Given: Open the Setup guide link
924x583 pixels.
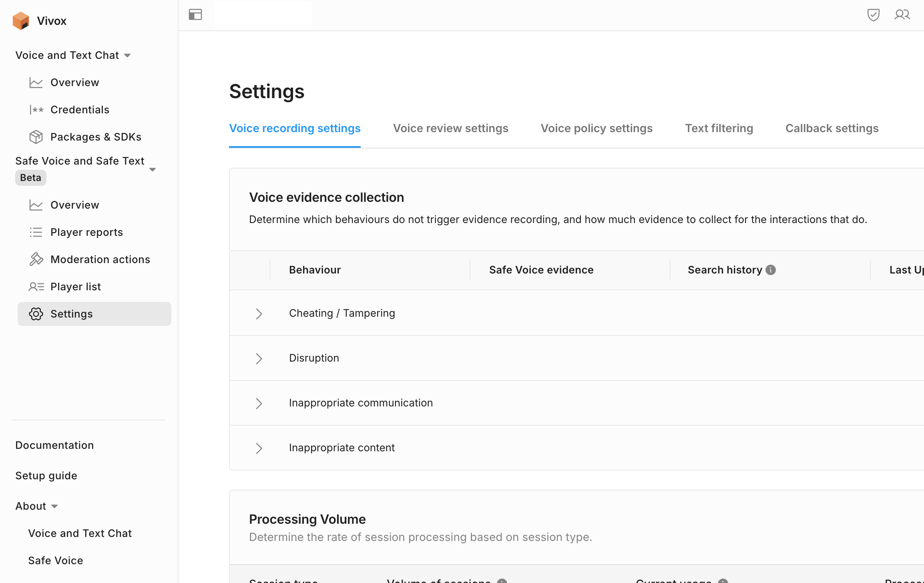Looking at the screenshot, I should pos(46,476).
